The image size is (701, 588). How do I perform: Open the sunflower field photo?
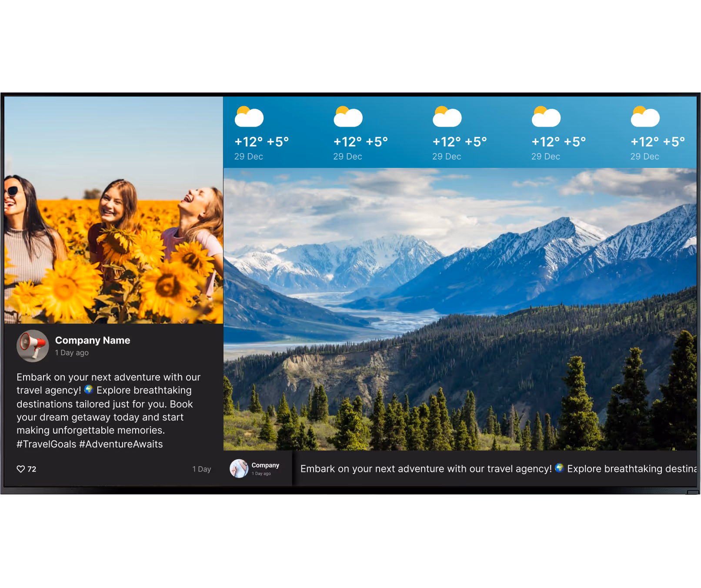(x=113, y=210)
